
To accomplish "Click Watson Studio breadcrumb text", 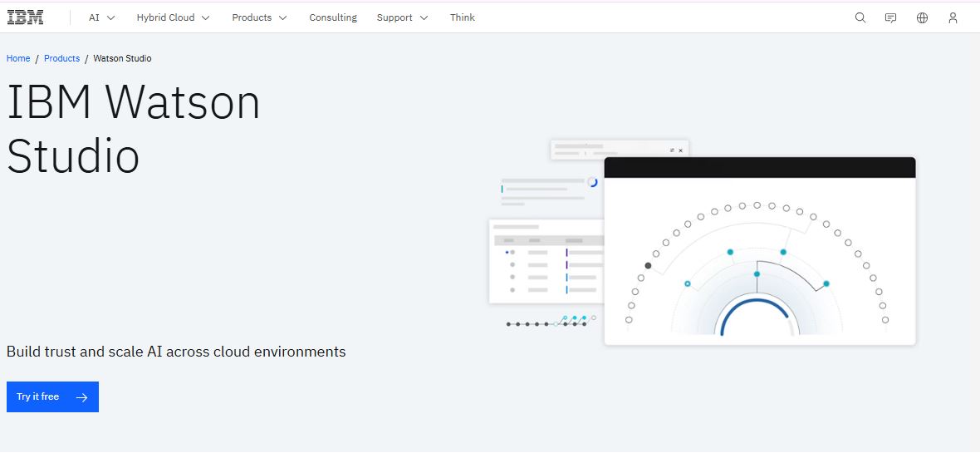I will [x=123, y=58].
